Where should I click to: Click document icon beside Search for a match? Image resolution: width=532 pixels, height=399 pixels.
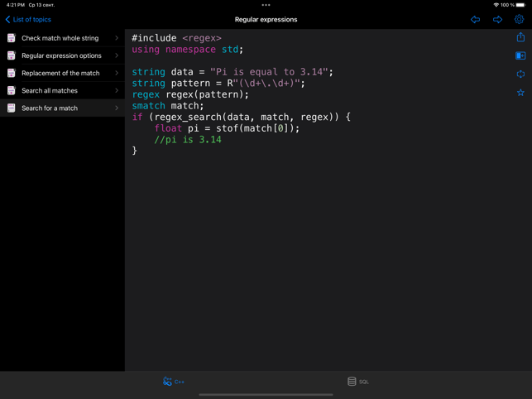(12, 108)
